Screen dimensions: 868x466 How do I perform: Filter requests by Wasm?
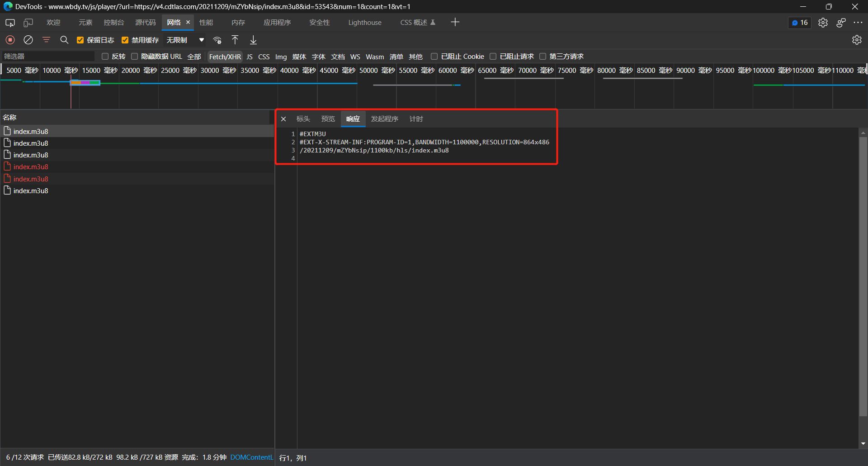click(x=375, y=57)
